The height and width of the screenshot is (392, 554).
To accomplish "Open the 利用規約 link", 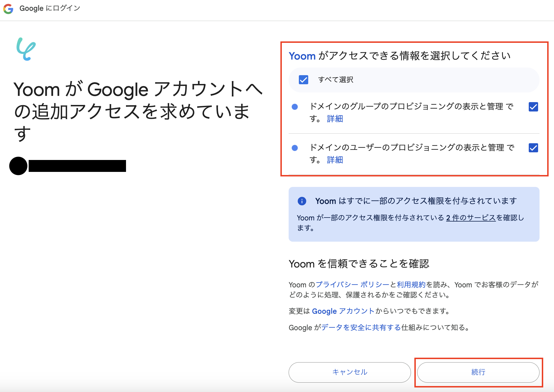I will [411, 284].
